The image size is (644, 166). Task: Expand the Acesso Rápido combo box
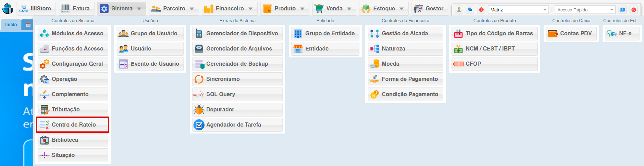pos(612,10)
